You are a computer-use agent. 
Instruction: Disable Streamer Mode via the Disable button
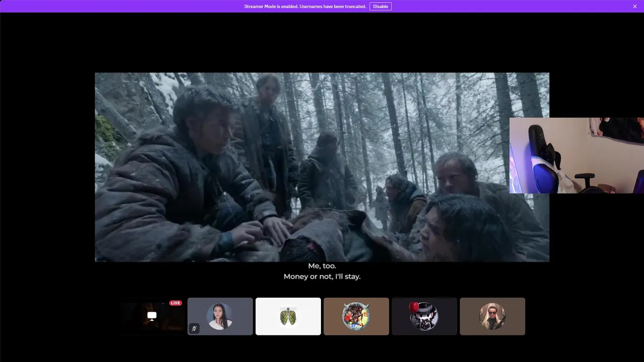coord(380,7)
